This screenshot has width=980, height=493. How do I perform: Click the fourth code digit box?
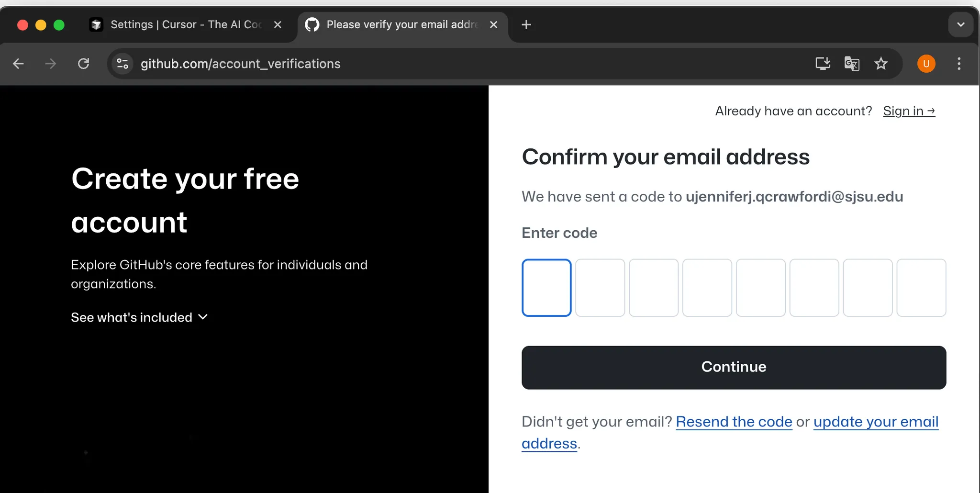click(707, 288)
